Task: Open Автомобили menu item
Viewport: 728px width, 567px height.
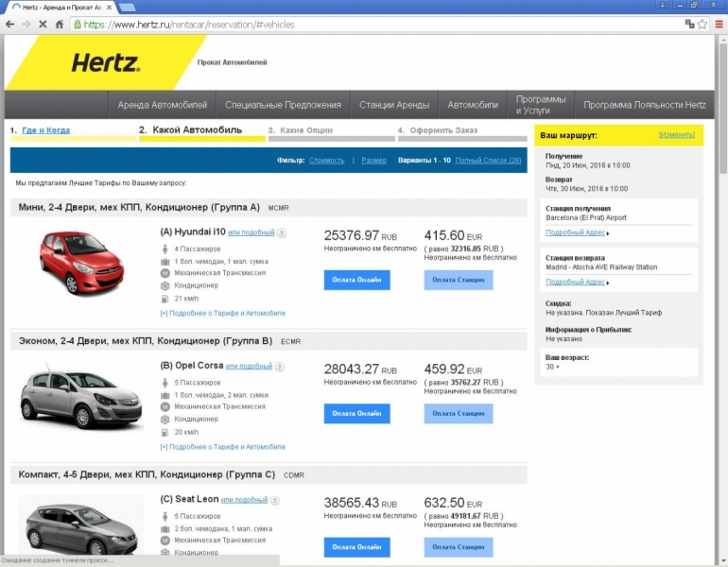Action: 473,105
